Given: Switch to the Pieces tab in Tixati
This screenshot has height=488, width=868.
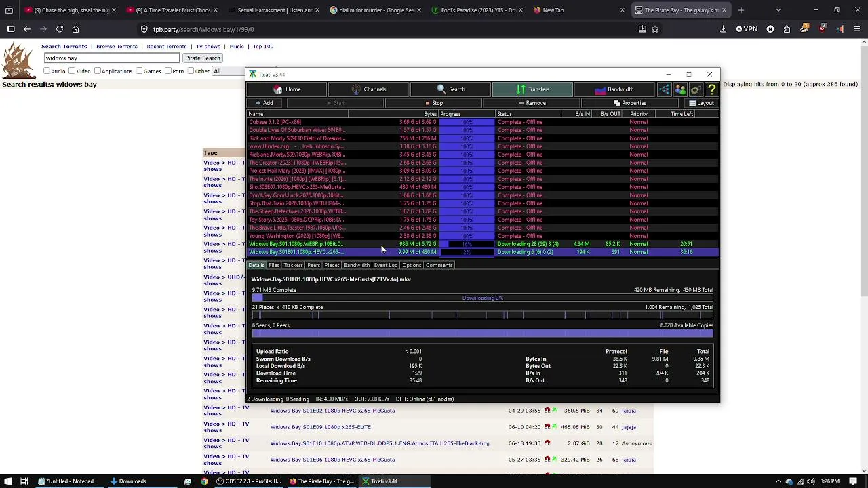Looking at the screenshot, I should pyautogui.click(x=332, y=265).
